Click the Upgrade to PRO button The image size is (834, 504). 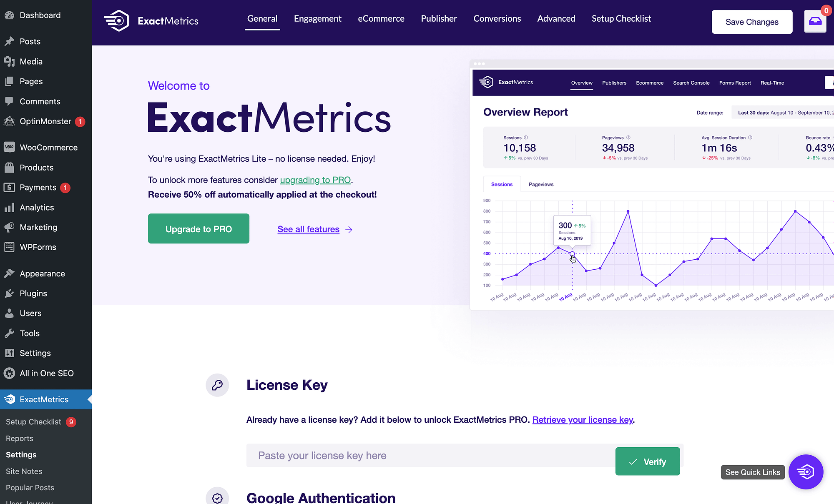pyautogui.click(x=198, y=228)
